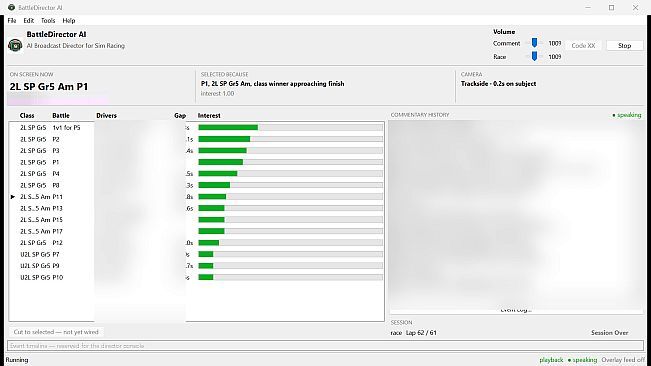The image size is (651, 366).
Task: Minimize the BattleDirector AI window
Action: coord(588,7)
